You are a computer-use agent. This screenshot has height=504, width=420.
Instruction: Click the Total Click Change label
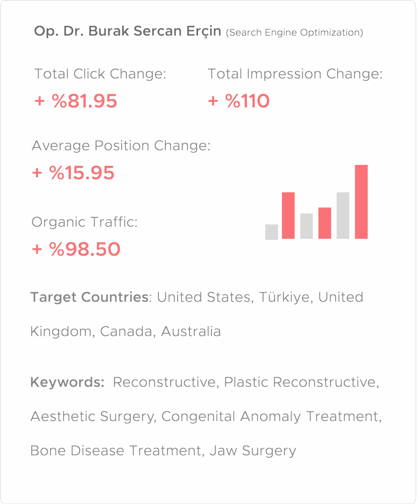100,74
